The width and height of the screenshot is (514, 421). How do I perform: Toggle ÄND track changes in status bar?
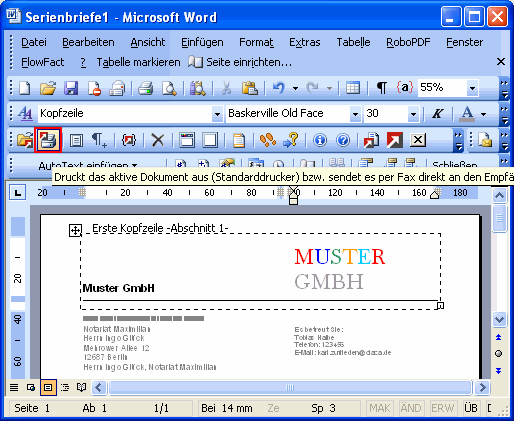[411, 408]
